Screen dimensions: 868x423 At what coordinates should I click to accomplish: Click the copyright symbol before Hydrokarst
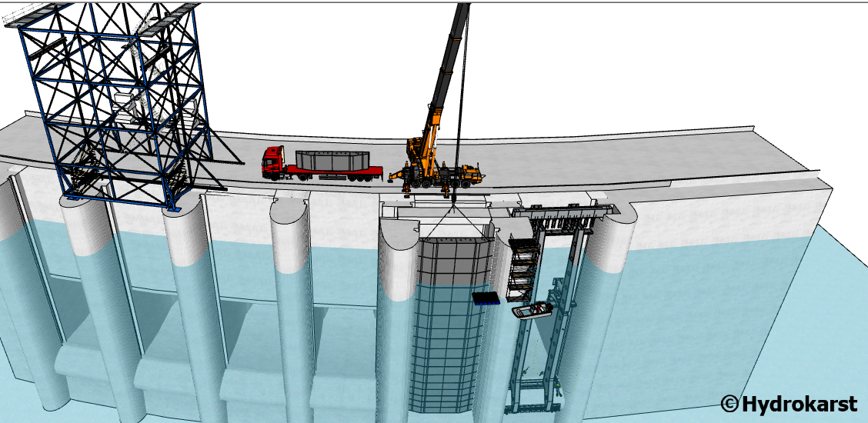(729, 403)
